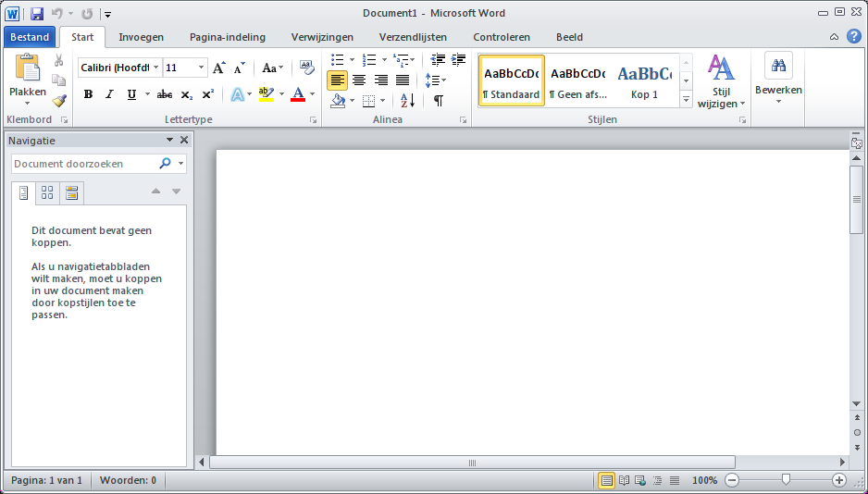This screenshot has height=494, width=868.
Task: Toggle italic formatting
Action: [x=109, y=94]
